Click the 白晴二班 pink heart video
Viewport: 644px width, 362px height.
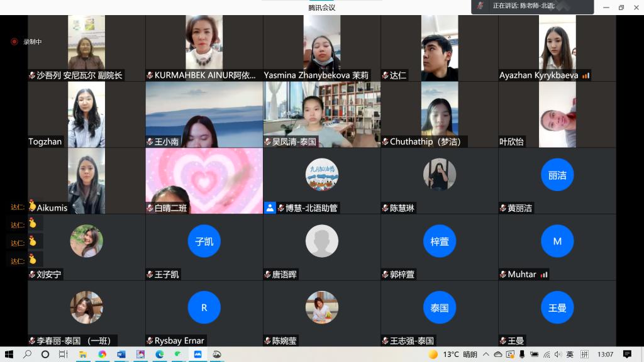[x=204, y=180]
